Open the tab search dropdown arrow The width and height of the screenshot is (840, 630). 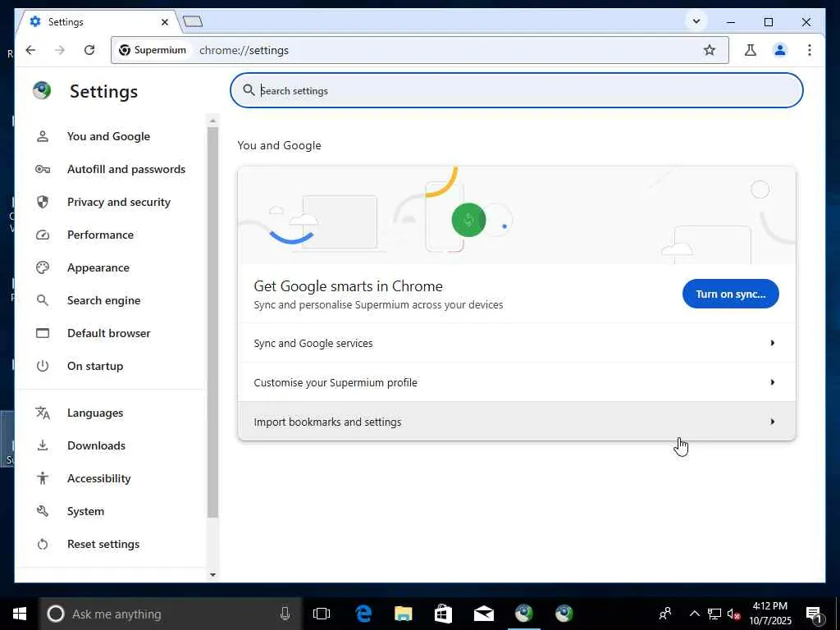coord(696,21)
